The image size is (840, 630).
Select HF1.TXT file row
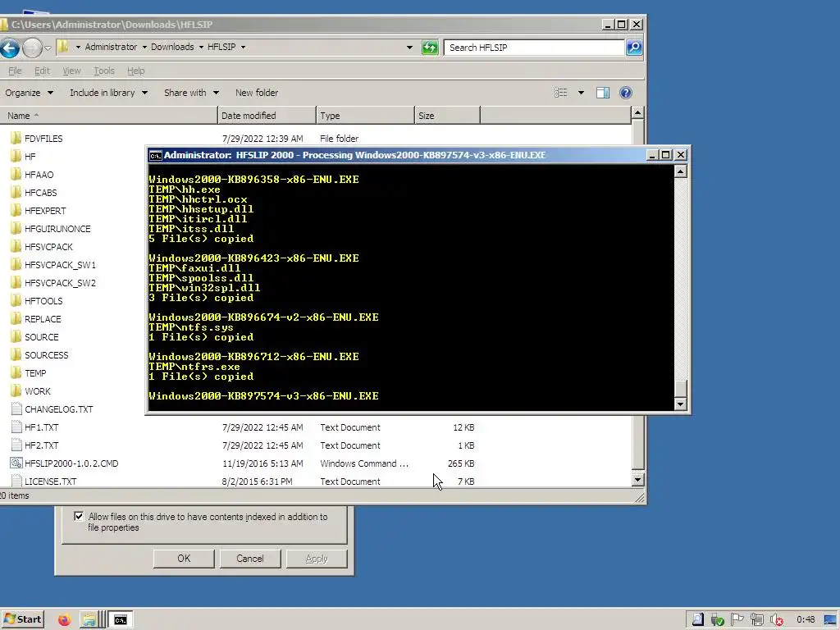(x=242, y=427)
